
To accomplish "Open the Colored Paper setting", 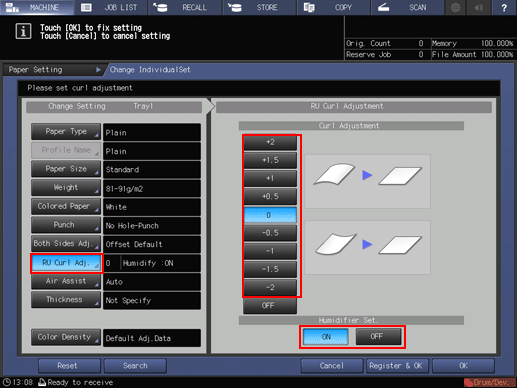I will [66, 206].
